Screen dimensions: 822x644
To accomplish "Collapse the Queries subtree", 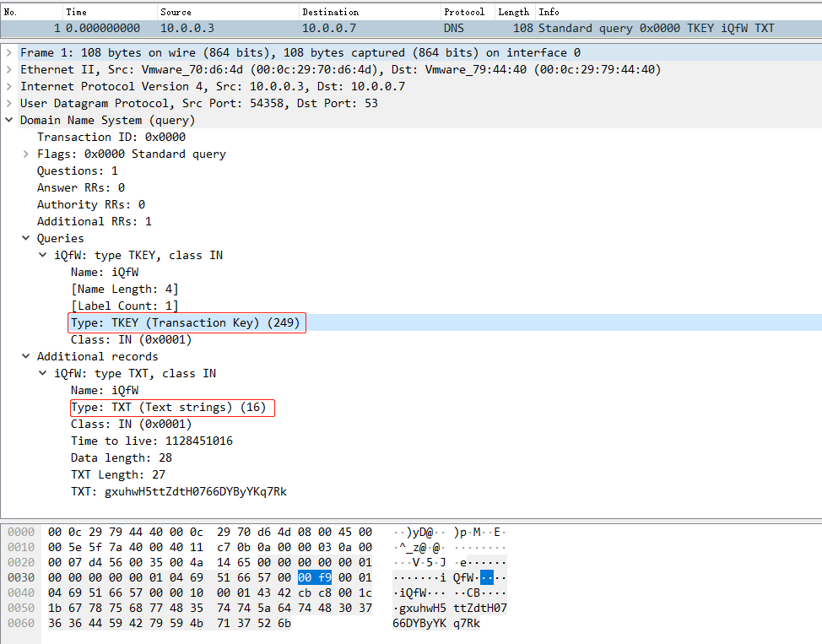I will (24, 238).
